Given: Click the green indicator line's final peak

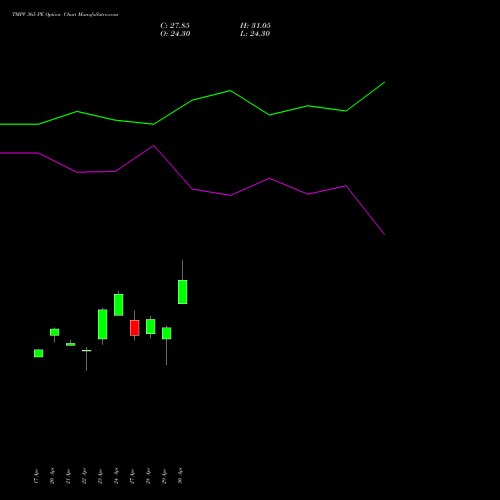Looking at the screenshot, I should tap(385, 82).
